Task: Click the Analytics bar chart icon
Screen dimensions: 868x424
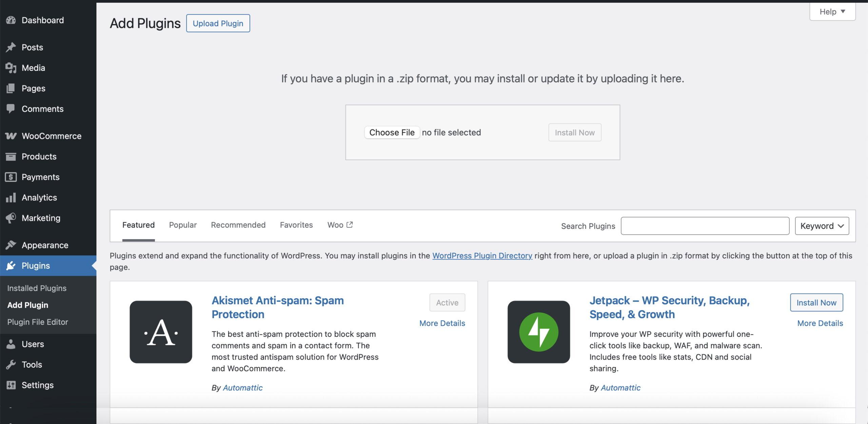Action: 11,197
